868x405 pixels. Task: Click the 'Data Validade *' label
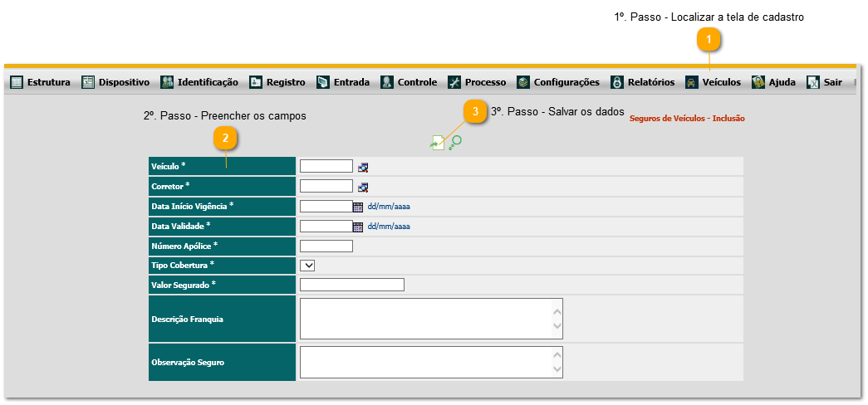pyautogui.click(x=181, y=226)
